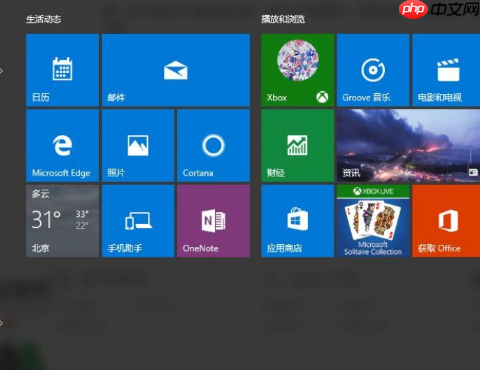Open the 获取 Office tile
The width and height of the screenshot is (480, 370).
(x=446, y=221)
